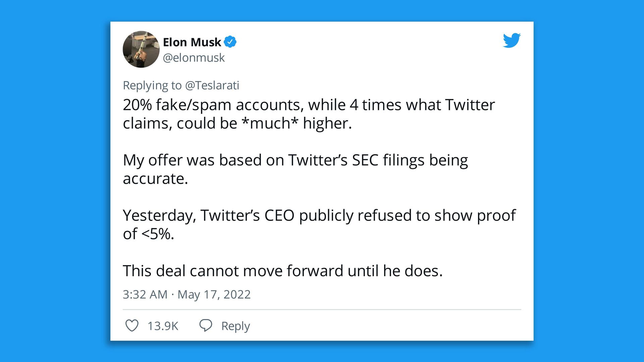644x362 pixels.
Task: Click "This deal cannot move forward" line
Action: [282, 271]
